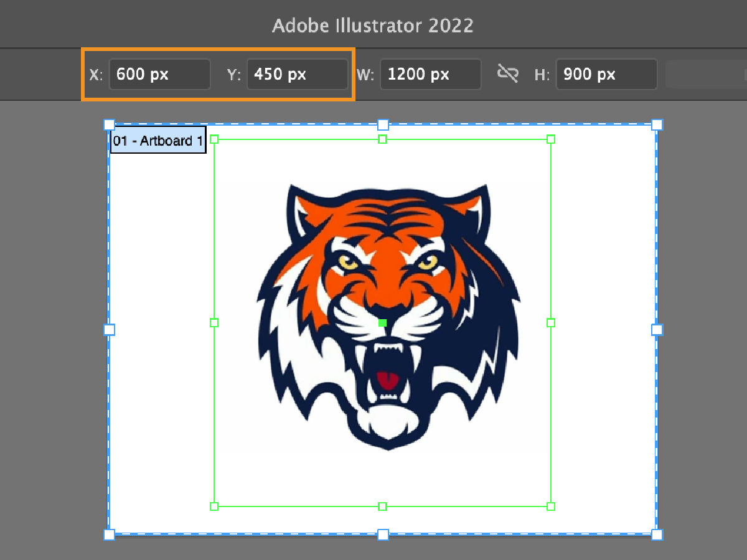Click the white canvas area below the tiger

tap(383, 479)
